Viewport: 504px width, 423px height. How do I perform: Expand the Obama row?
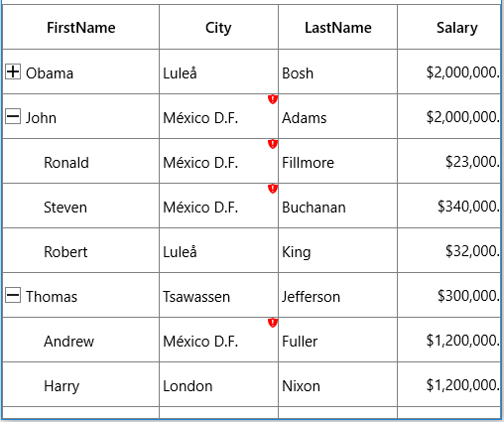click(13, 71)
